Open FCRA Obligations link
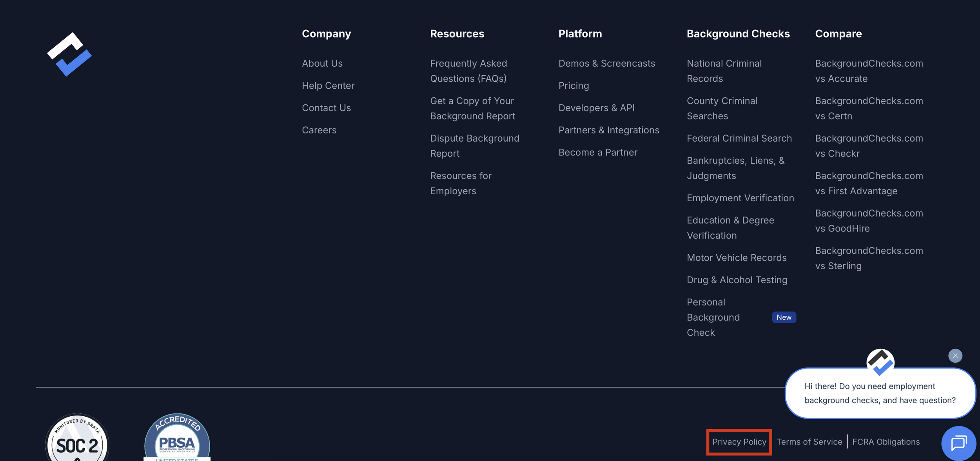Viewport: 980px width, 461px height. pyautogui.click(x=886, y=442)
